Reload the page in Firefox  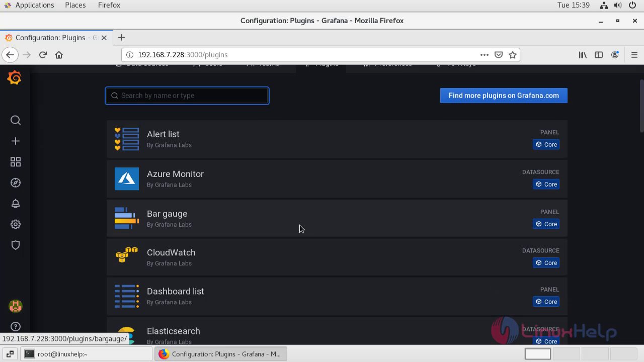point(43,55)
